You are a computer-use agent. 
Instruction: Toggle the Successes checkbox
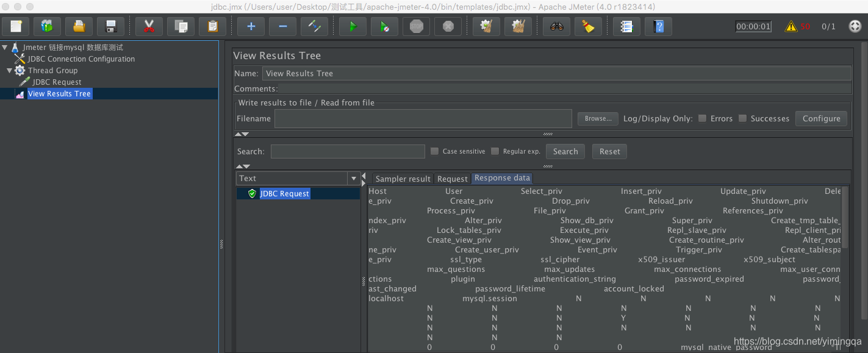(742, 118)
